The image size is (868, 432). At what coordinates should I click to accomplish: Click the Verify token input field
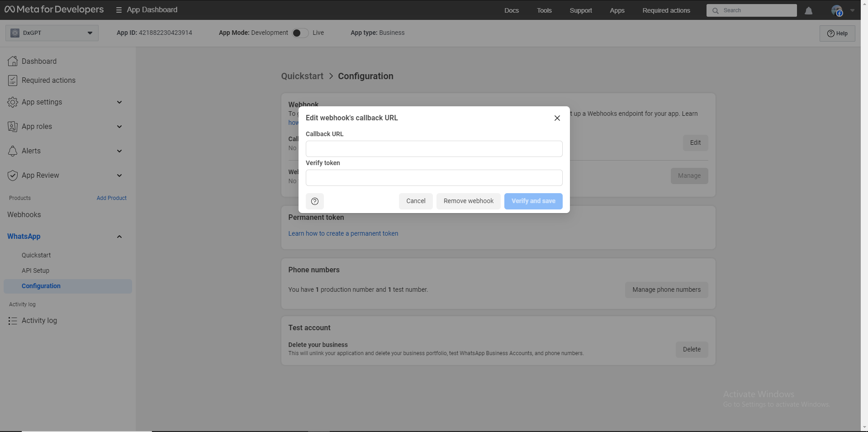coord(434,178)
